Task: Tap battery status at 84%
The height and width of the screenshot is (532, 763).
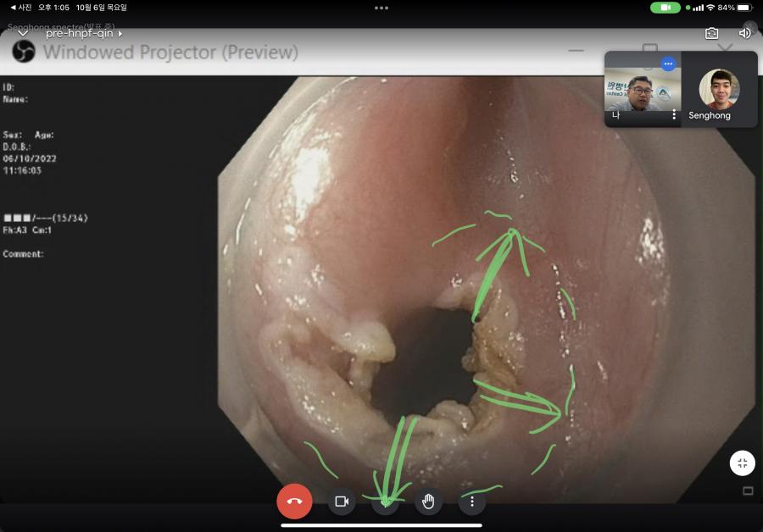Action: (x=735, y=8)
